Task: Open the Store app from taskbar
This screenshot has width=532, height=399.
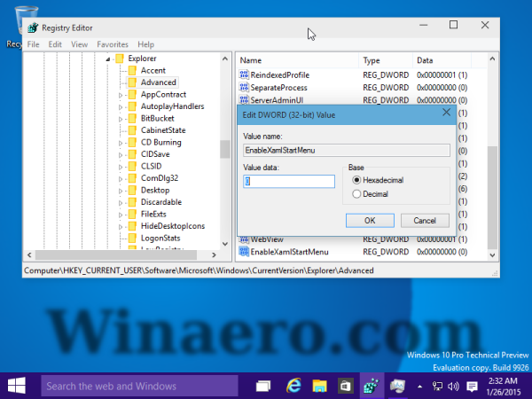Action: tap(345, 386)
